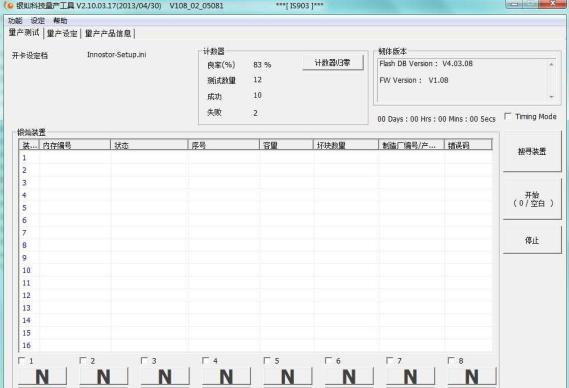The width and height of the screenshot is (569, 388).
Task: Select device row 6 in list
Action: [255, 220]
